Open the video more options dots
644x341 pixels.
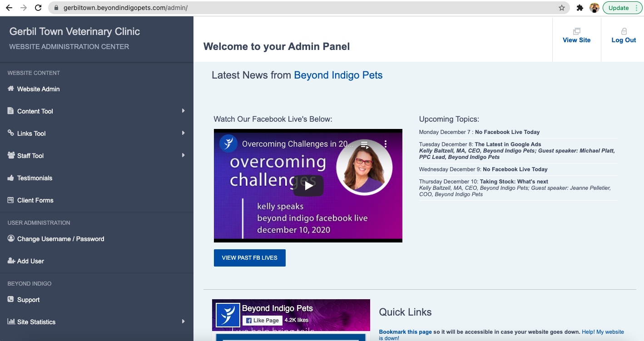point(386,144)
